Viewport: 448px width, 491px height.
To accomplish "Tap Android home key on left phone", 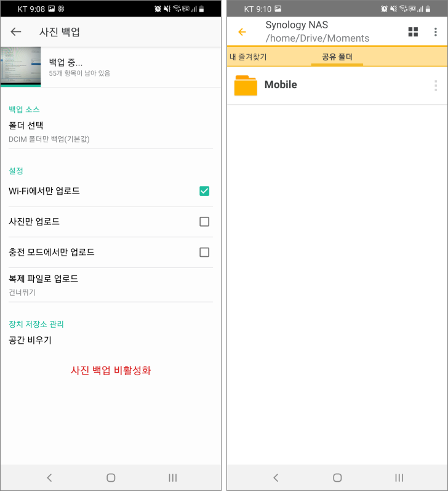I will 111,477.
